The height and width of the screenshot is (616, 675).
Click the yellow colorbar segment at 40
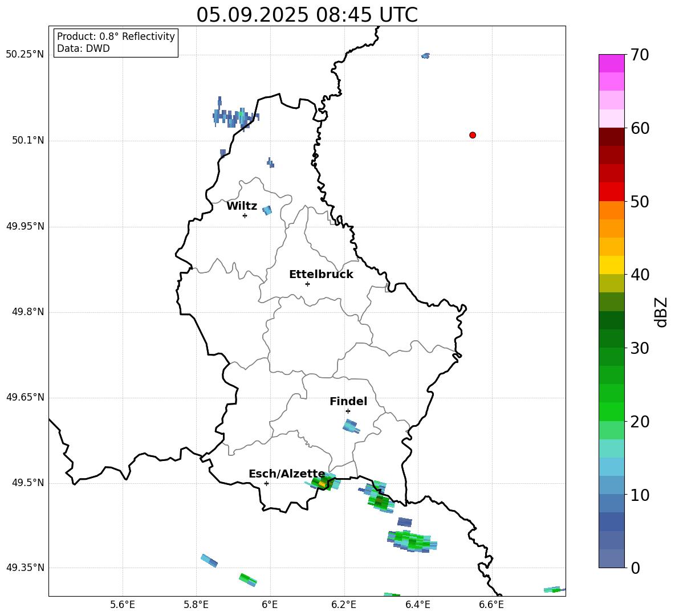pyautogui.click(x=611, y=265)
